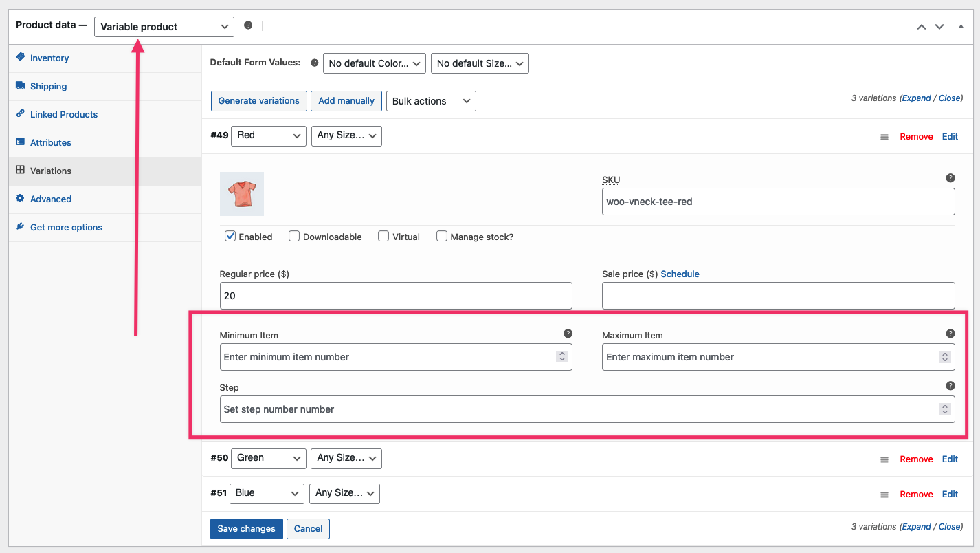
Task: Open the Advanced tab
Action: [105, 199]
